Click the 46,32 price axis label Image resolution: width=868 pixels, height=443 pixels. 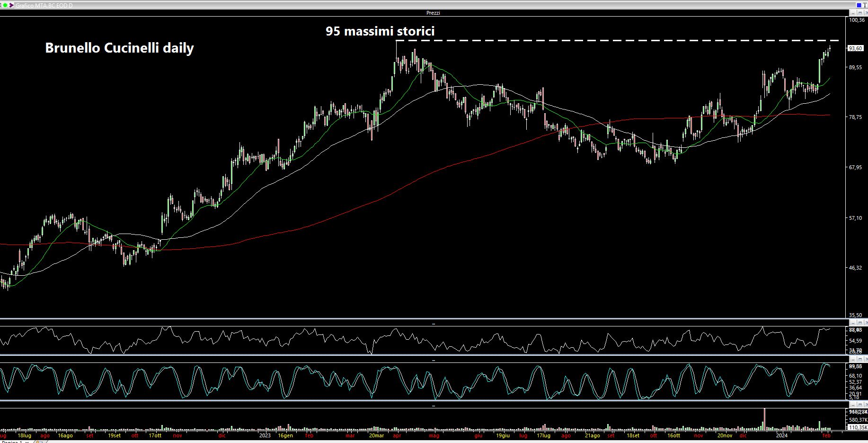[x=856, y=268]
